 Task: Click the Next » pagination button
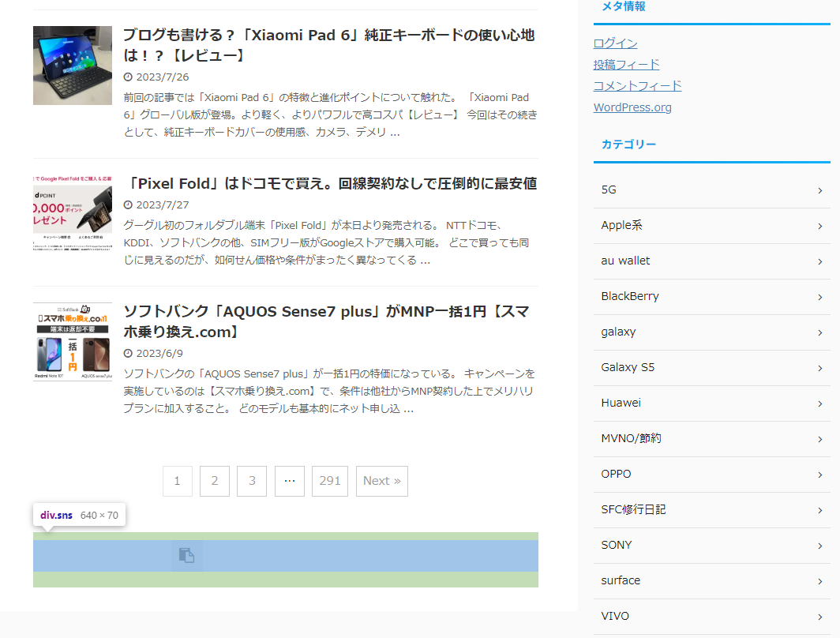point(381,481)
